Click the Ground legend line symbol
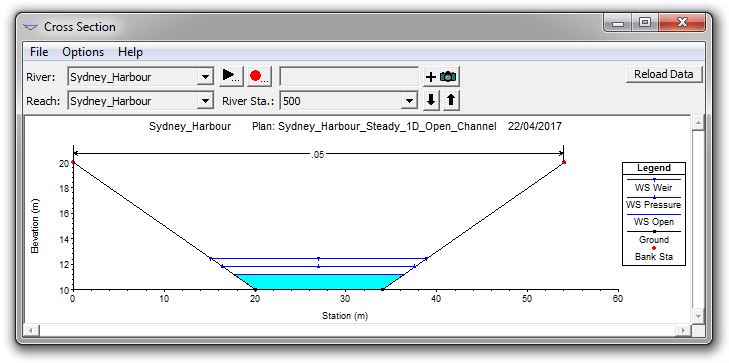The image size is (729, 363). (653, 231)
